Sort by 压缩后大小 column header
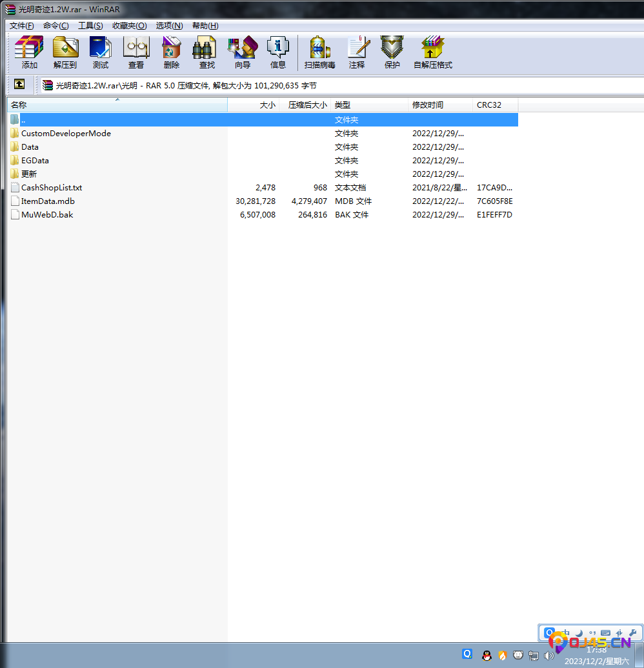 pos(305,105)
